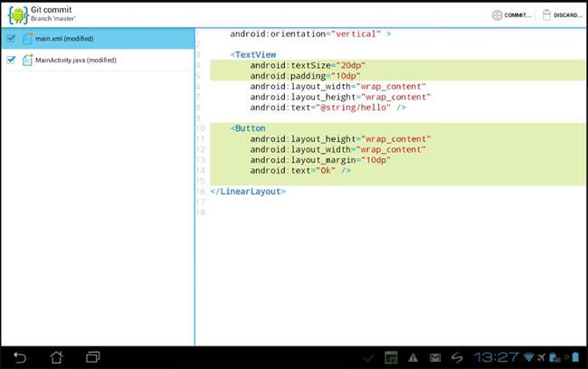
Task: Tap the AIDE Android app icon
Action: 17,15
